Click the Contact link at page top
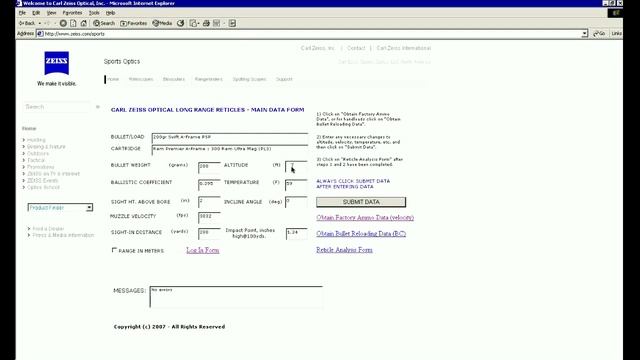This screenshot has width=640, height=360. click(356, 48)
